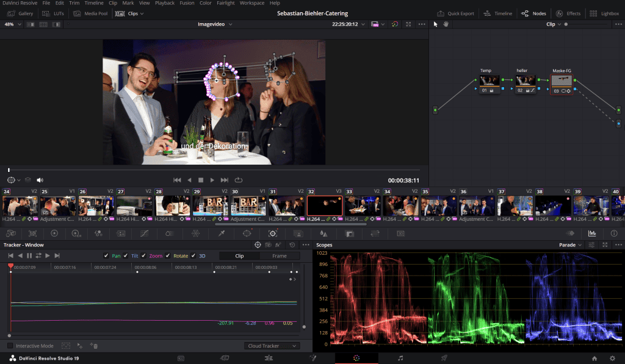Open scope settings icon next to Parade
Image resolution: width=625 pixels, height=364 pixels.
(591, 245)
